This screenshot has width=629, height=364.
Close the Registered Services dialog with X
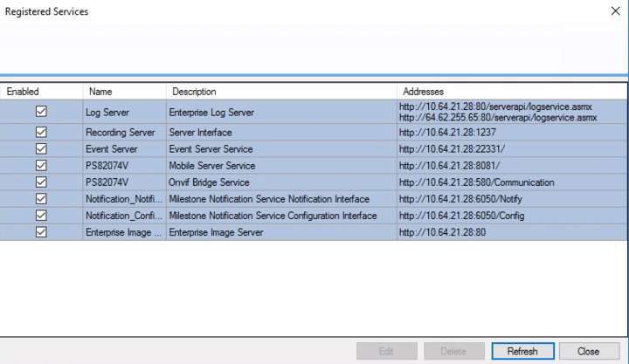click(613, 12)
